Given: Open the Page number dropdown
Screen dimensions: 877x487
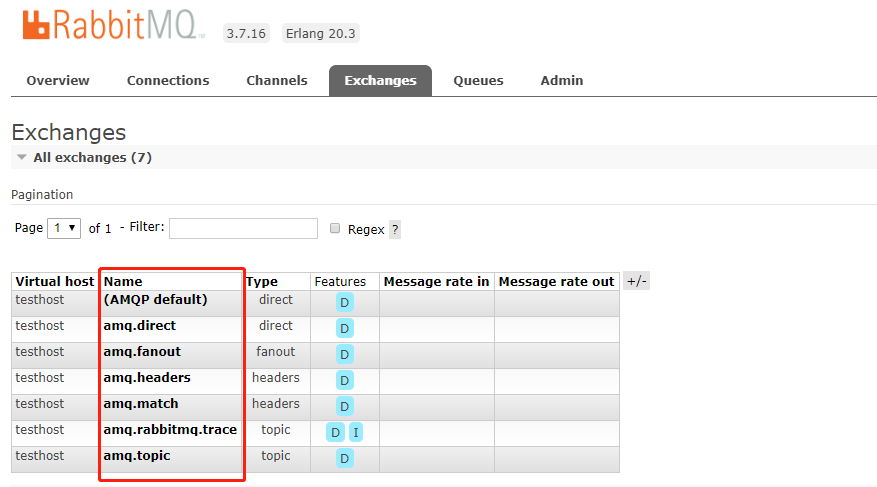Looking at the screenshot, I should (x=64, y=228).
